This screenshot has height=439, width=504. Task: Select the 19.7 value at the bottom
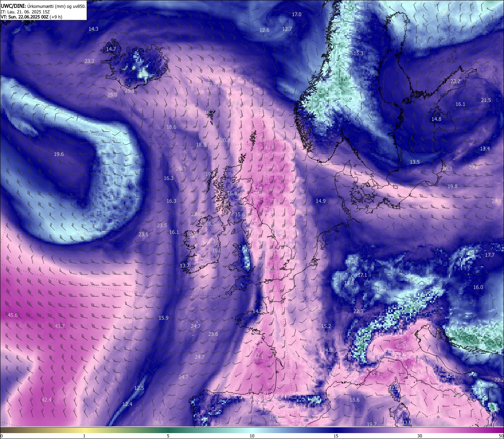(372, 424)
